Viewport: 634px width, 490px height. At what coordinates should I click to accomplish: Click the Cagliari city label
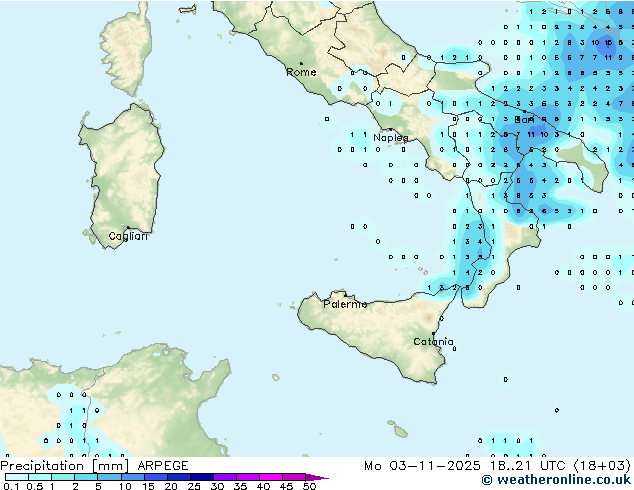[128, 236]
